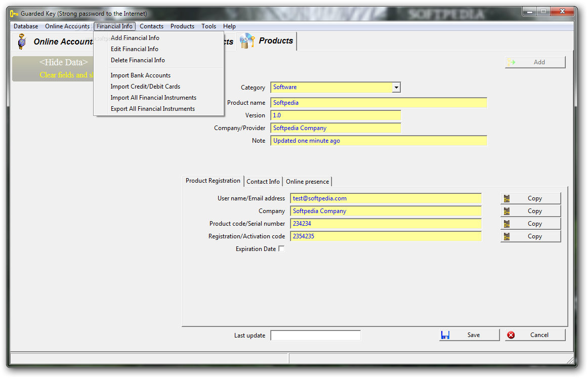Click the Product code/Serial number field
Image resolution: width=588 pixels, height=378 pixels.
(386, 224)
